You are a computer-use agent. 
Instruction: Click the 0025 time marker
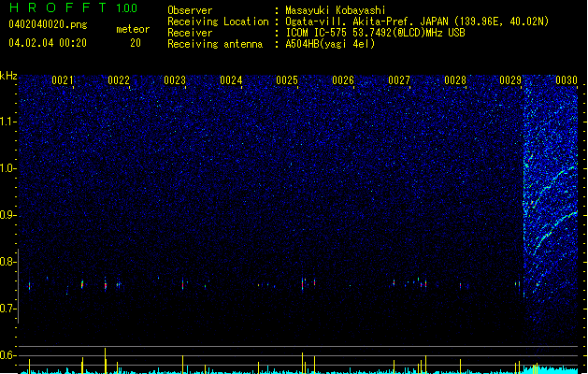[x=287, y=80]
